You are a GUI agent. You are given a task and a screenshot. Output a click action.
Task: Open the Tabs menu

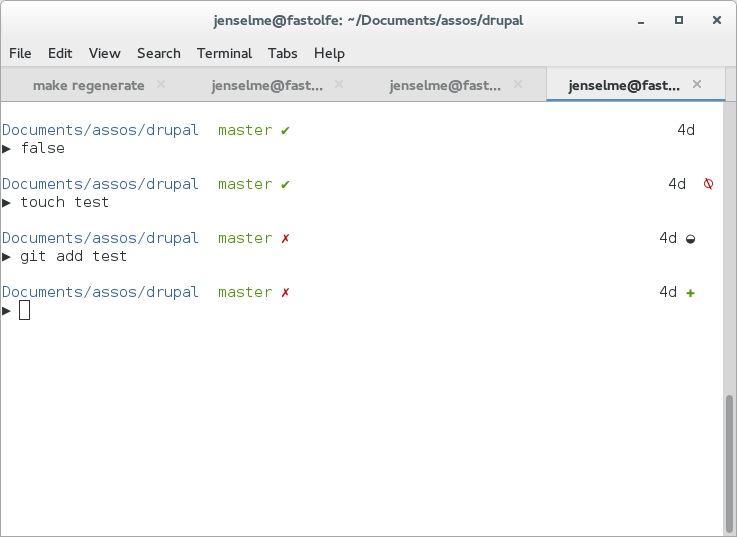[x=282, y=53]
